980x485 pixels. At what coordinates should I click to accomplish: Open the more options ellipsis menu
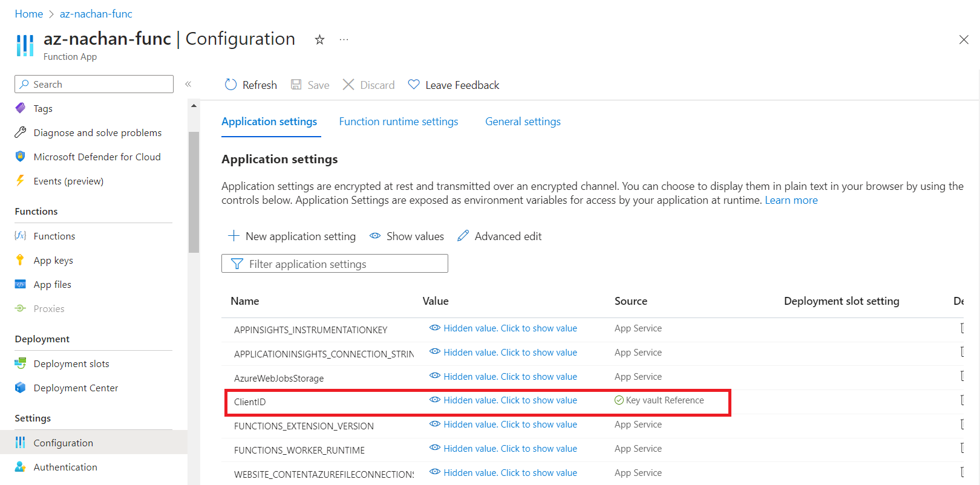[x=344, y=40]
